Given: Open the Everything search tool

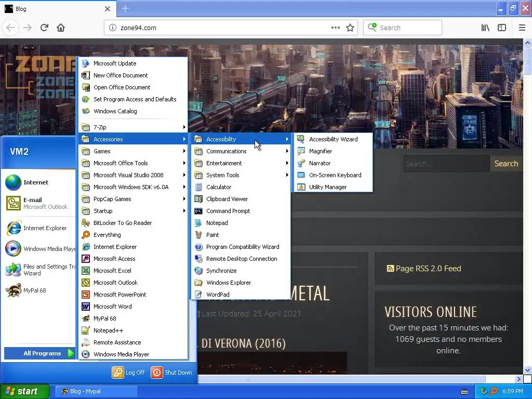Looking at the screenshot, I should pyautogui.click(x=133, y=235).
